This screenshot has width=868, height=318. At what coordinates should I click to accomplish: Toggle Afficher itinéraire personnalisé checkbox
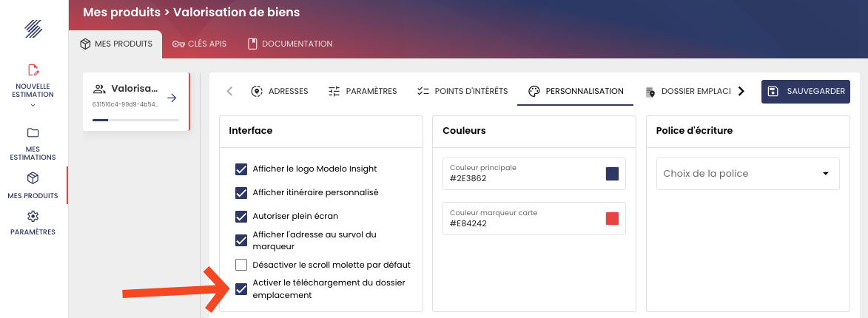point(240,192)
